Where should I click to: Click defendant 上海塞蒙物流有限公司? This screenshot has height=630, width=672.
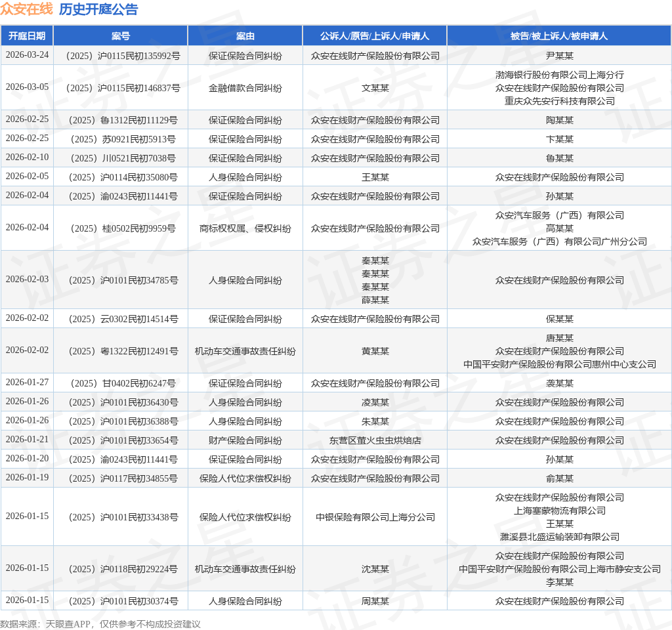click(559, 511)
